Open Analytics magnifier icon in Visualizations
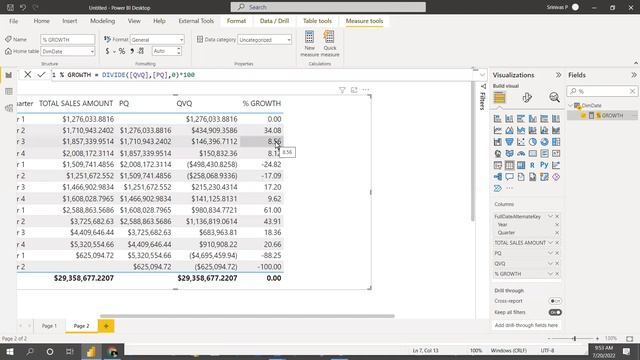This screenshot has width=640, height=360. 554,98
